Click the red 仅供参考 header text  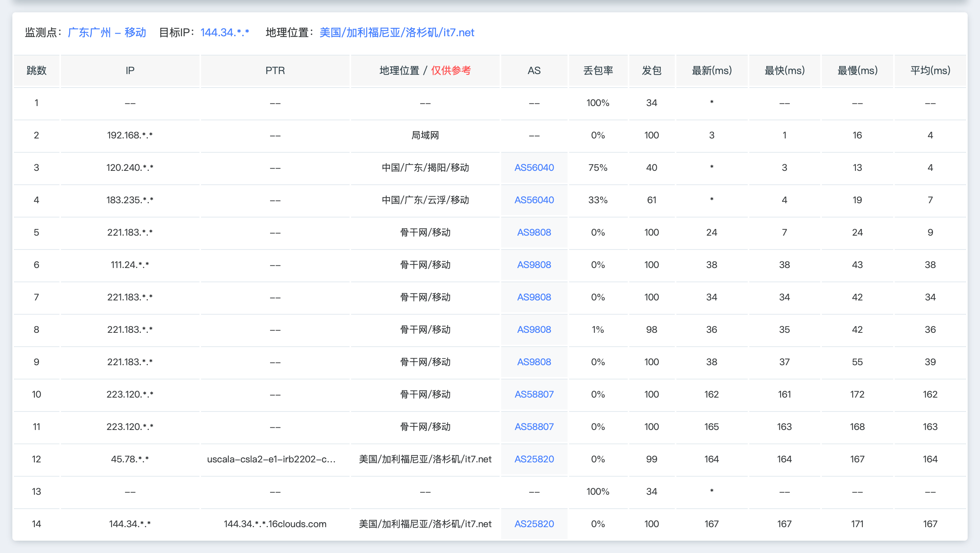tap(451, 71)
